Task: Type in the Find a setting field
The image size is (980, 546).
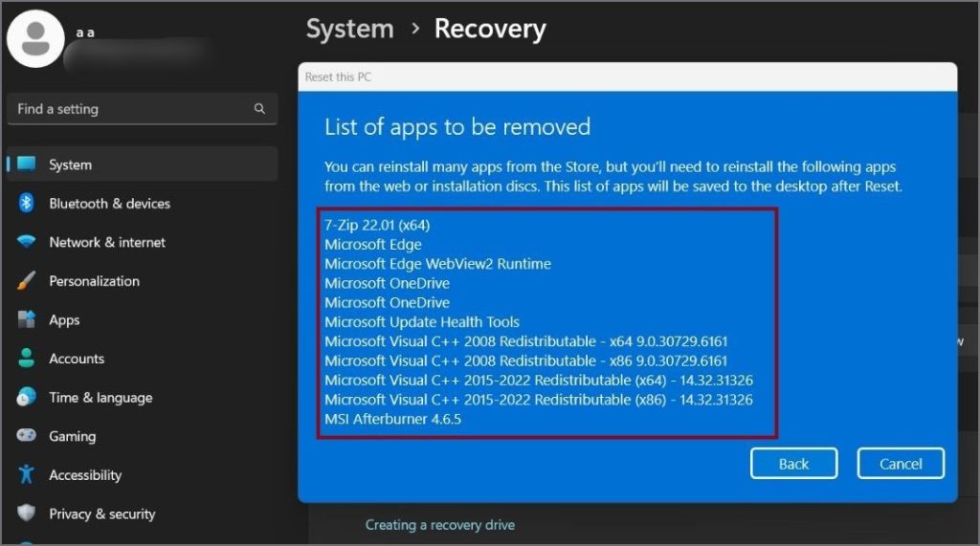Action: (x=129, y=109)
